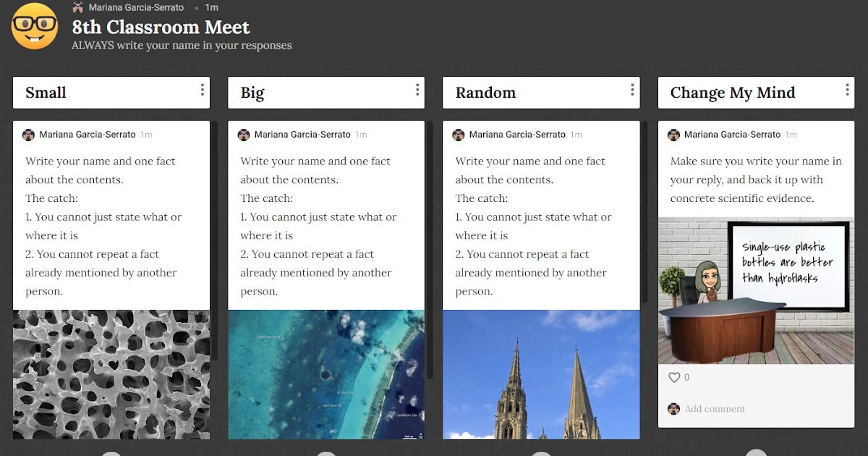
Task: Toggle the like heart on the plastic bottles post
Action: tap(673, 377)
